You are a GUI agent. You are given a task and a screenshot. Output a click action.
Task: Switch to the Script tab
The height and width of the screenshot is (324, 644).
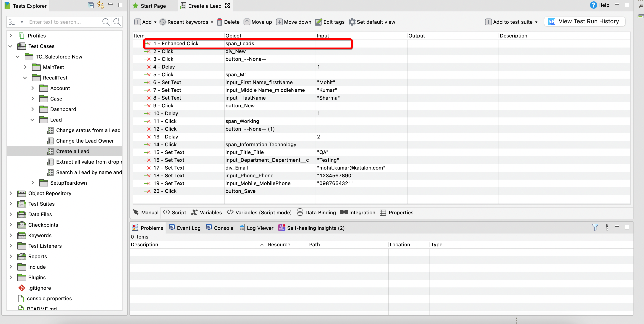[x=175, y=212]
